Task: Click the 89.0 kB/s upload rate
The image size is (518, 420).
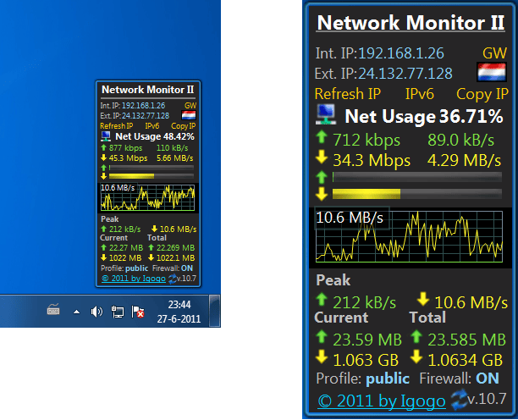Action: (460, 140)
